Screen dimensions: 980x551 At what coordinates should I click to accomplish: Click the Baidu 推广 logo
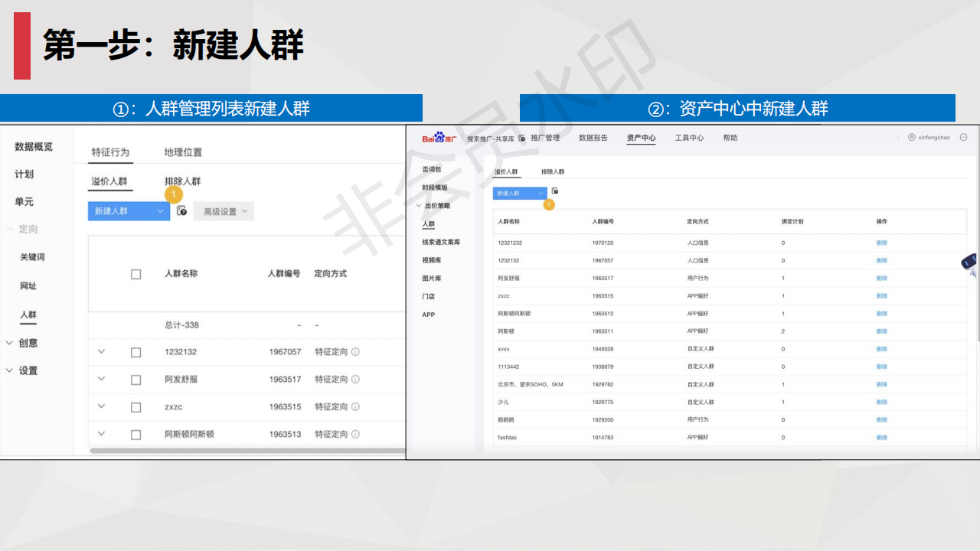point(439,138)
